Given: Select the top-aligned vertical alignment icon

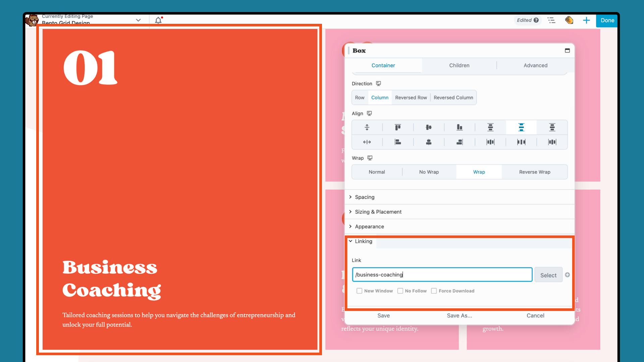Looking at the screenshot, I should click(398, 127).
